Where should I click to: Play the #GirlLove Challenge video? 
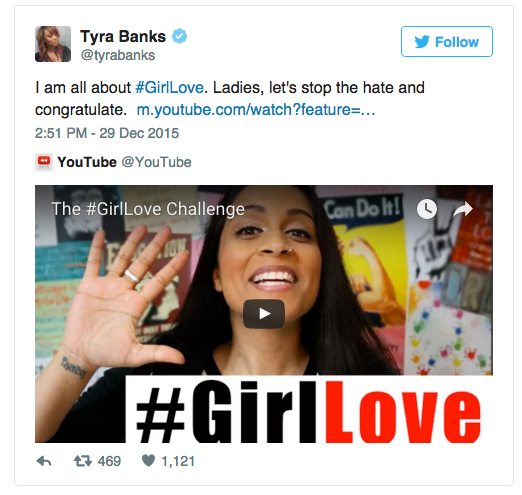click(264, 314)
